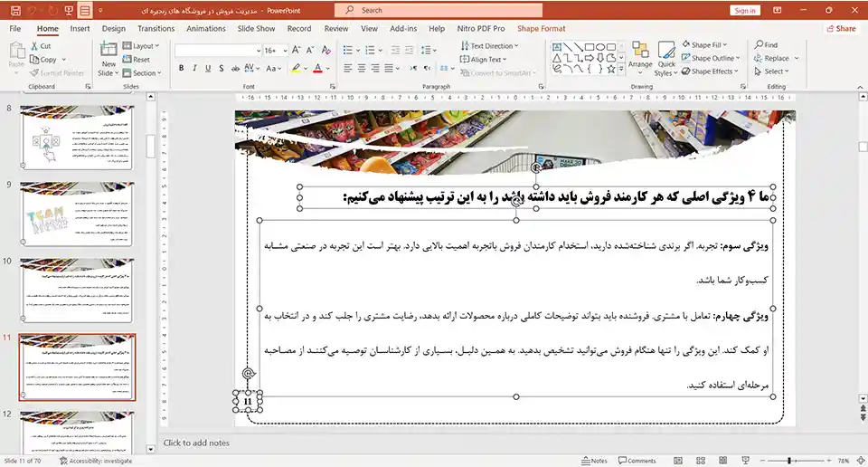Image resolution: width=868 pixels, height=467 pixels.
Task: Open Quick Styles gallery
Action: [666, 59]
